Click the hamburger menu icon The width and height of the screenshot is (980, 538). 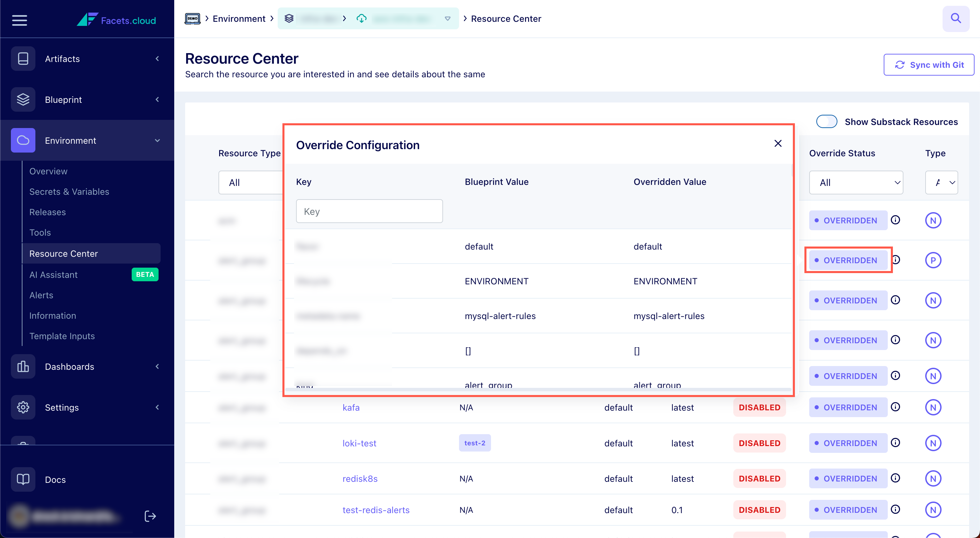coord(19,20)
